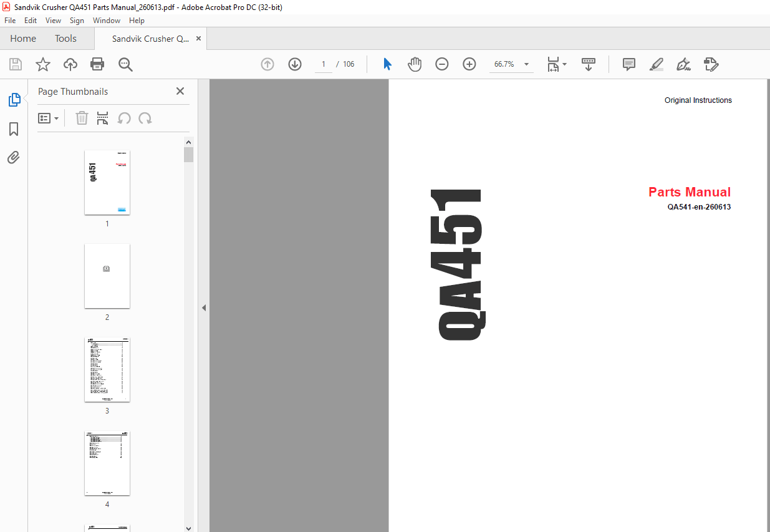Select the highlight text pen tool
Image resolution: width=770 pixels, height=532 pixels.
coord(656,64)
